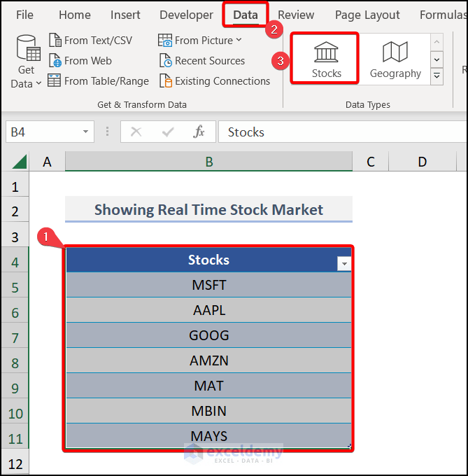Select the MSFT cell
Image resolution: width=468 pixels, height=476 pixels.
pyautogui.click(x=208, y=285)
